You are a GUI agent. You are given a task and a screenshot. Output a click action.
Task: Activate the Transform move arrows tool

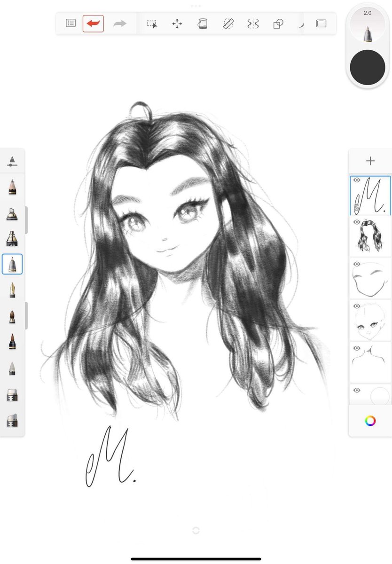(x=177, y=23)
